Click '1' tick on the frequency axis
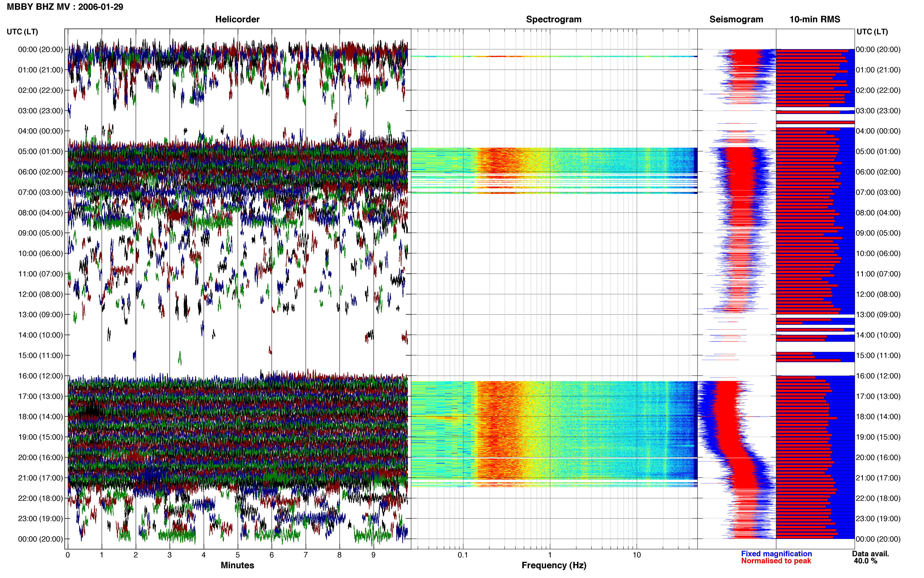 pyautogui.click(x=550, y=555)
